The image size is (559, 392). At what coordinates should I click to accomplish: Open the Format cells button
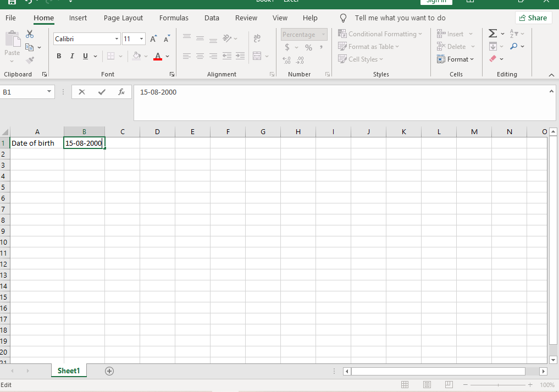pyautogui.click(x=455, y=59)
